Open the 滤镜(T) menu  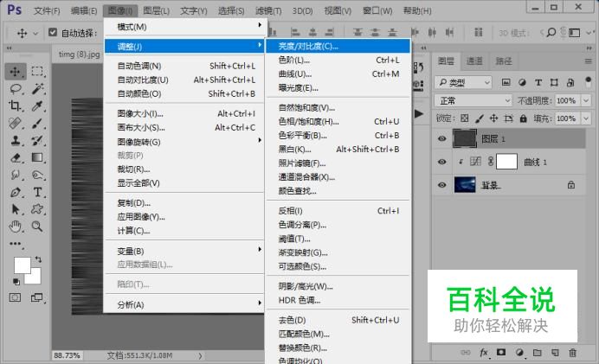(x=268, y=10)
